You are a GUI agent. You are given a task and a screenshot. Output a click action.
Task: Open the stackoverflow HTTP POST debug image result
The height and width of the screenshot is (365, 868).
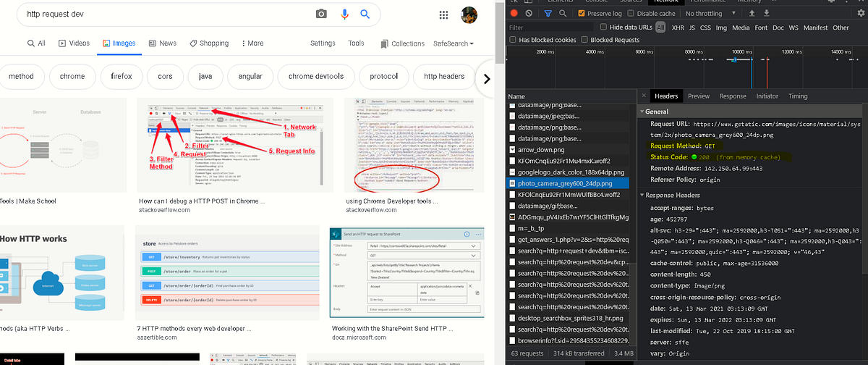pyautogui.click(x=236, y=146)
